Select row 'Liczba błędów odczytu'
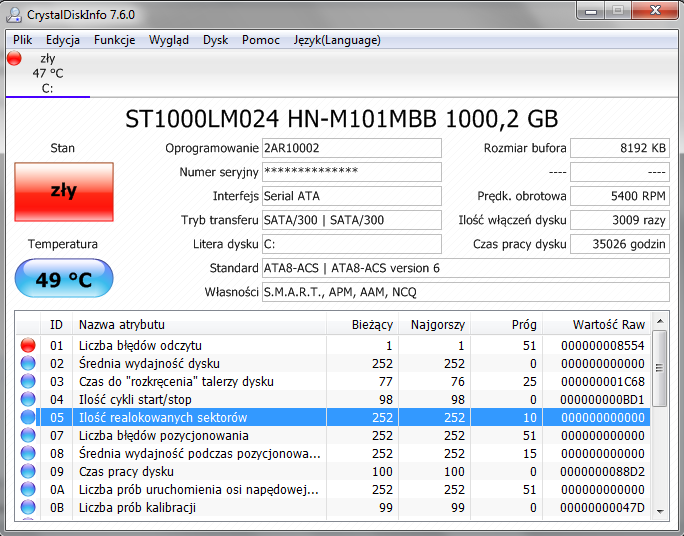Viewport: 684px width, 536px height. pos(333,345)
